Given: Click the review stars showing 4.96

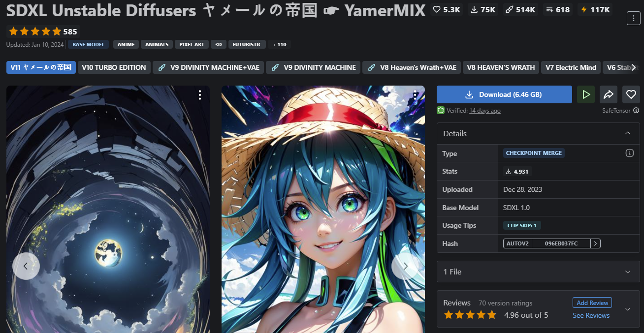Looking at the screenshot, I should [x=470, y=315].
